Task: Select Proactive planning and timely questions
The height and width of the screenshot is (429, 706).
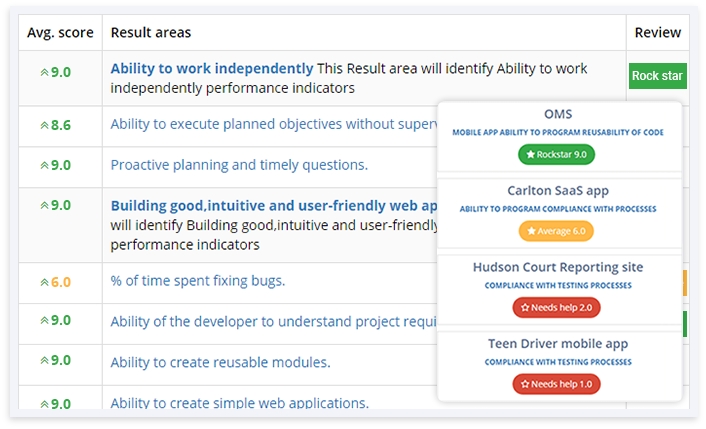Action: [239, 165]
